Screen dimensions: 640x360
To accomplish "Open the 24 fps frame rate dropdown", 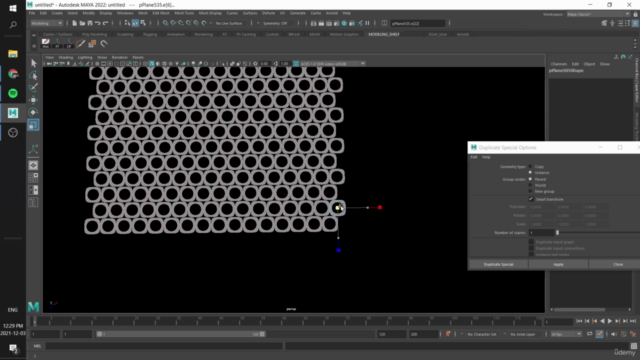I will coord(566,334).
